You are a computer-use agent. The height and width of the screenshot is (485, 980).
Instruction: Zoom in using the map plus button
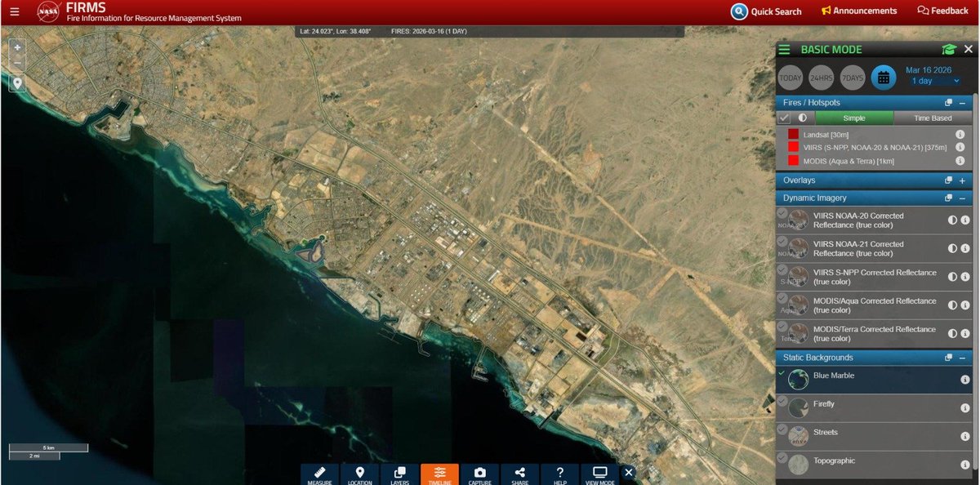click(x=16, y=47)
